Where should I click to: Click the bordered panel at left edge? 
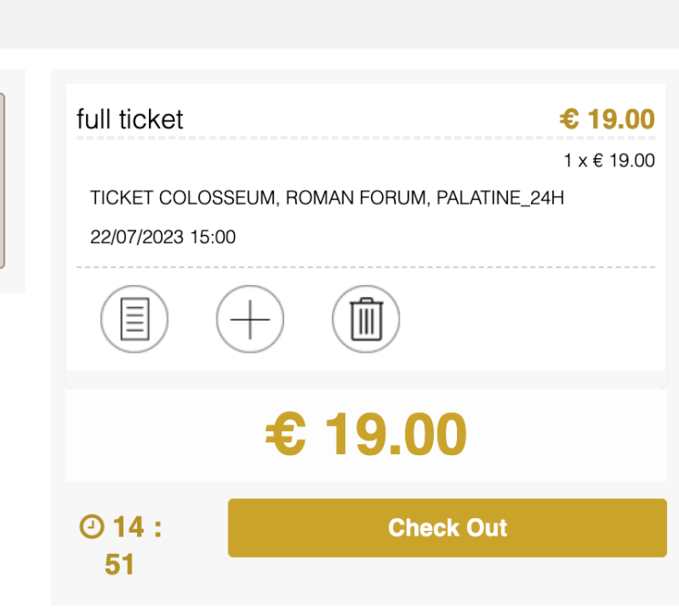(x=2, y=181)
